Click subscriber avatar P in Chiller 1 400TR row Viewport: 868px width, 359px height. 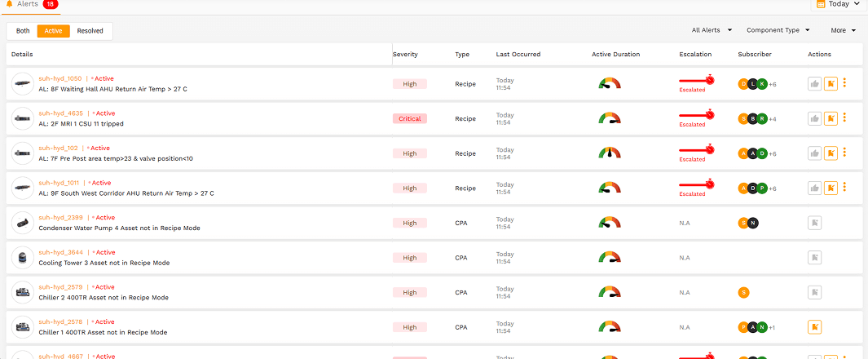pos(743,327)
